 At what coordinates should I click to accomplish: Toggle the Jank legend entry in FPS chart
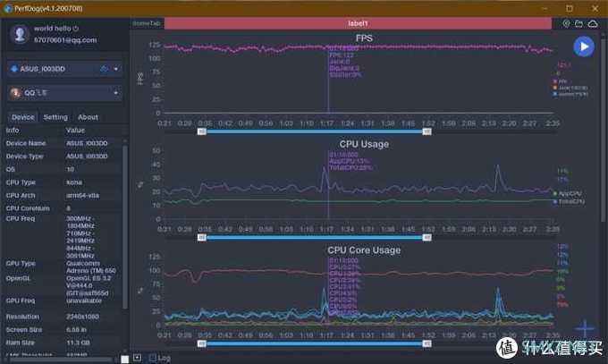tap(570, 88)
